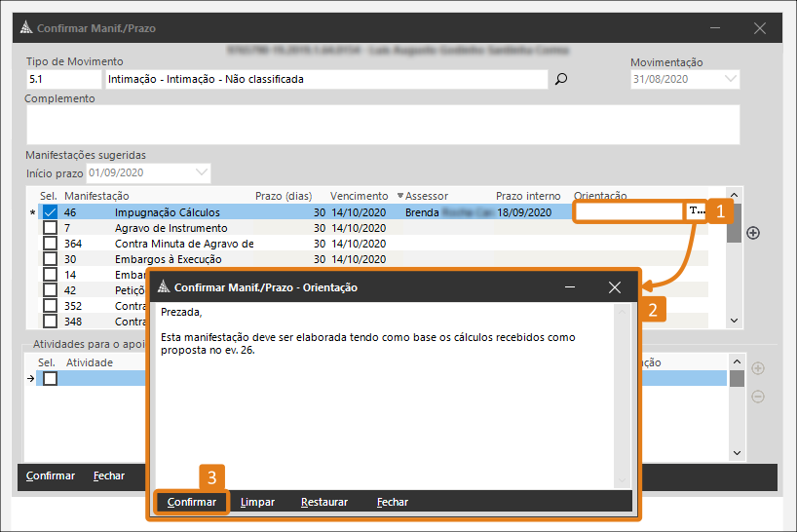Click the plus icon to add manifestação
The image size is (797, 532).
pyautogui.click(x=752, y=233)
